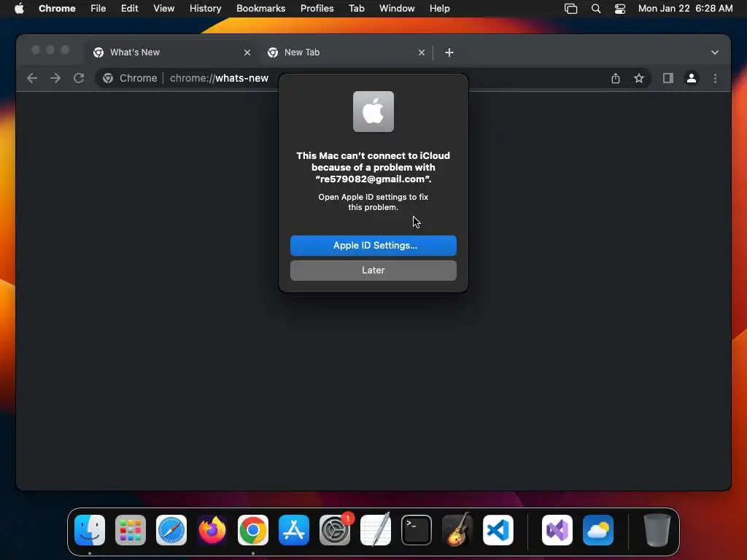Open Spotlight search in the menu bar
This screenshot has width=747, height=560.
point(595,8)
